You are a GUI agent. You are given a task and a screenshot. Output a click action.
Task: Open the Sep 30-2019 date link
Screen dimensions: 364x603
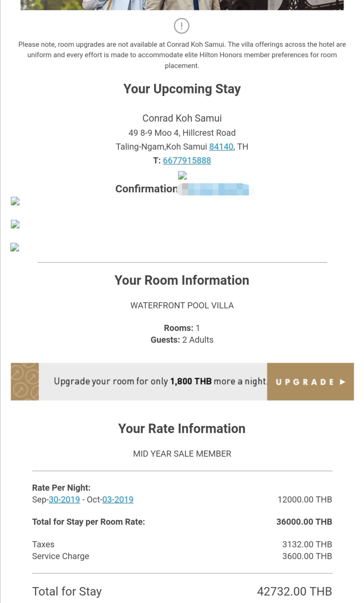coord(64,500)
